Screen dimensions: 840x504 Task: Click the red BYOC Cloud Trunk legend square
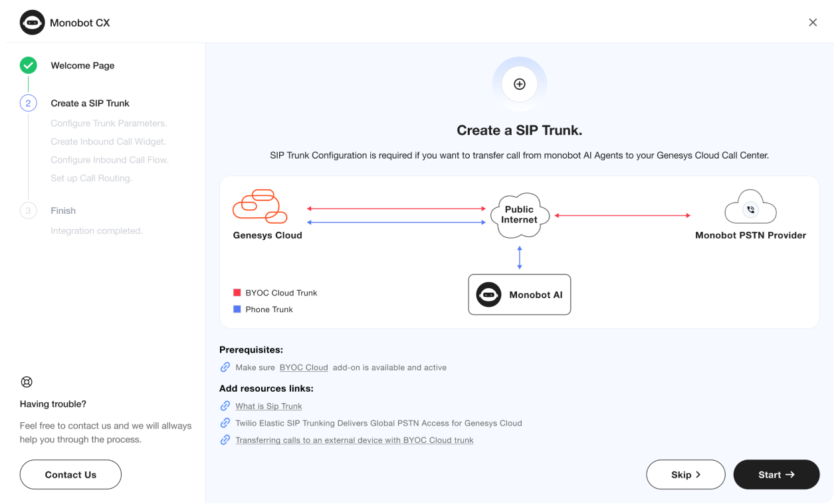(x=237, y=293)
